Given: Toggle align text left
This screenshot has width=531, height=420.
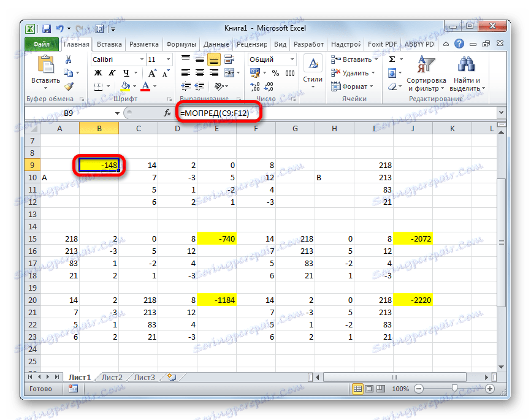Looking at the screenshot, I should (x=186, y=72).
